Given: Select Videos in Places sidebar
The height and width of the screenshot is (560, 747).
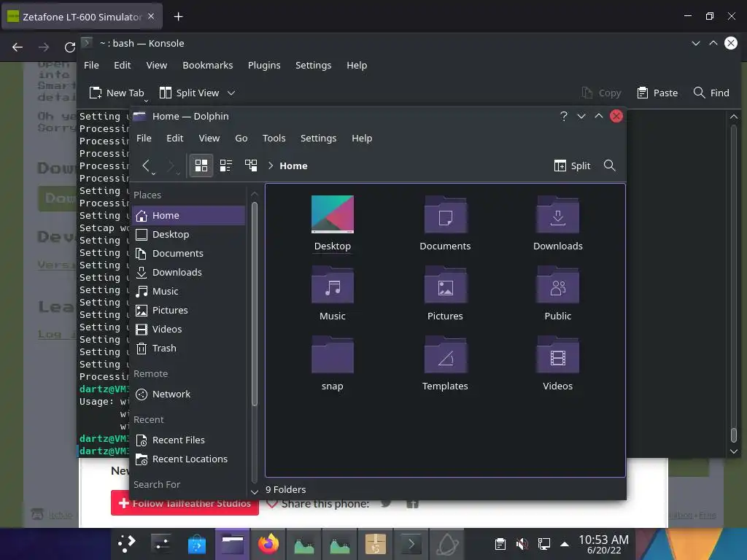Looking at the screenshot, I should (x=189, y=329).
